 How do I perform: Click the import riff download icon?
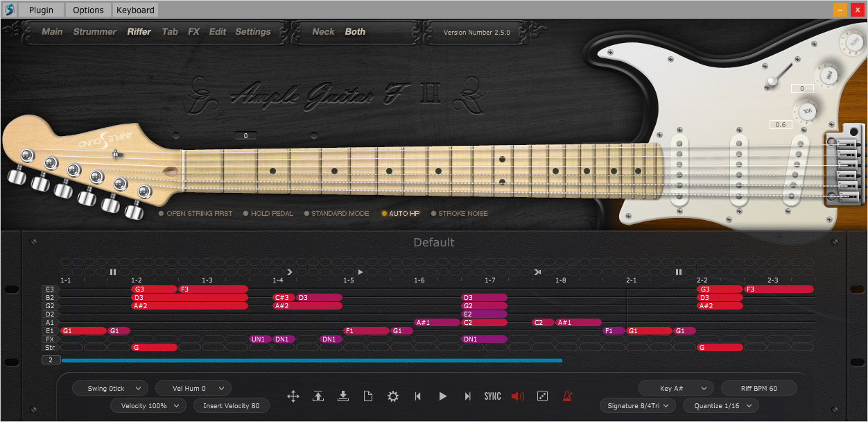(x=343, y=396)
